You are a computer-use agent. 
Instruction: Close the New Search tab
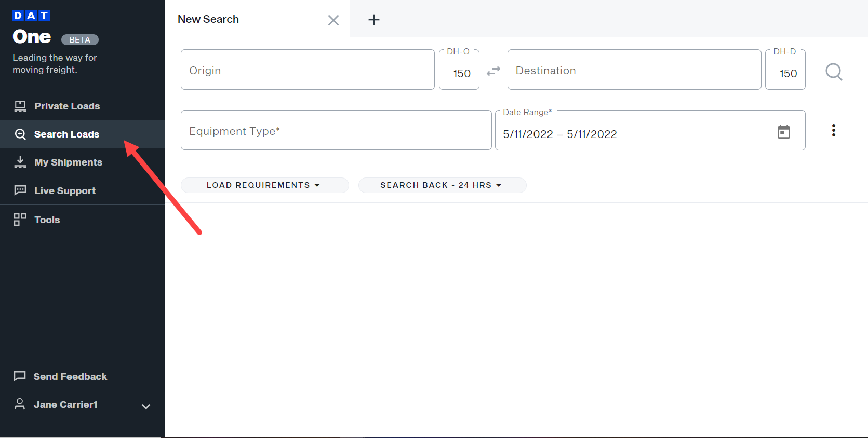pos(333,20)
